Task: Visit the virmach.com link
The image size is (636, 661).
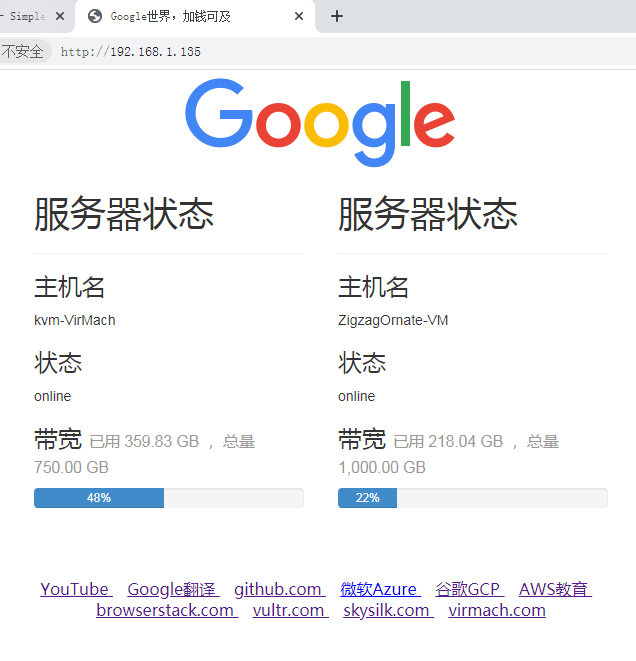Action: point(497,610)
